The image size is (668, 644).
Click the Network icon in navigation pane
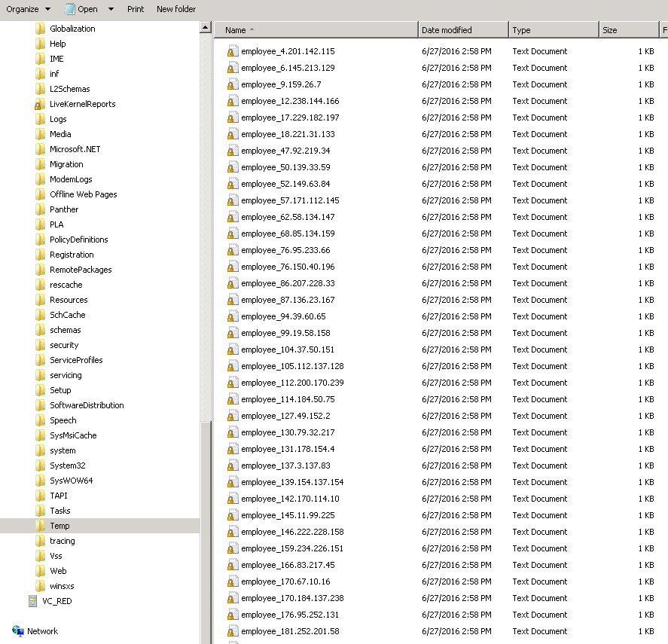(18, 631)
